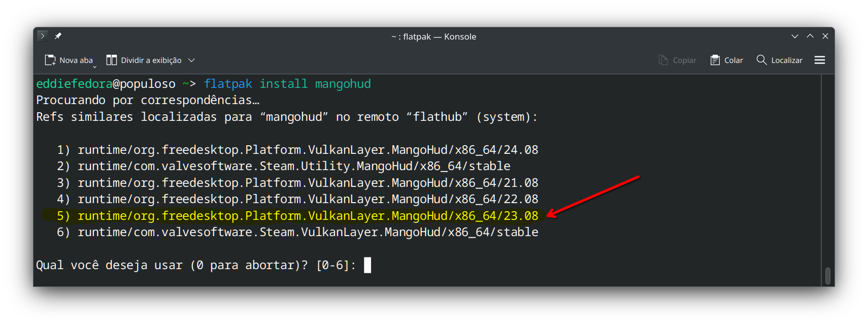The image size is (868, 326).
Task: Expand the small arrow under Nova aba
Action: pos(94,67)
